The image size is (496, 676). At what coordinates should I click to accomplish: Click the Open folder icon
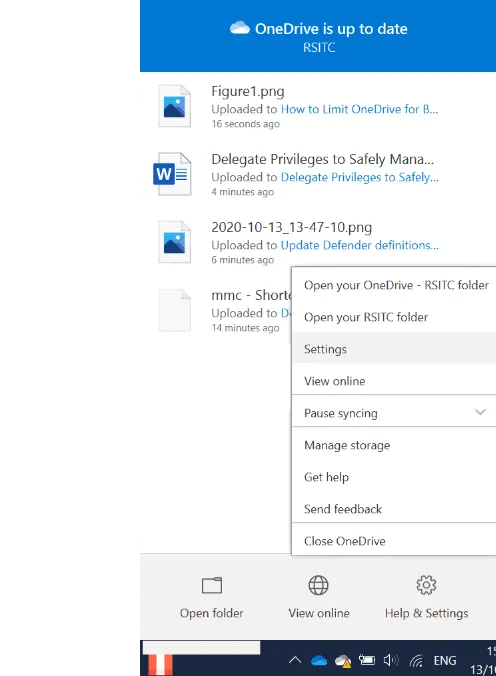pos(212,585)
